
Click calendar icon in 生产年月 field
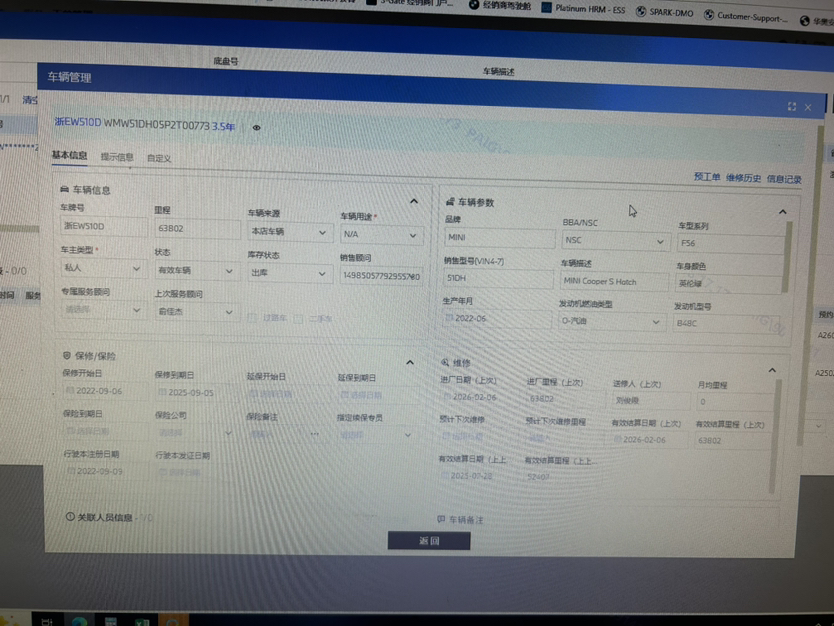pyautogui.click(x=450, y=317)
